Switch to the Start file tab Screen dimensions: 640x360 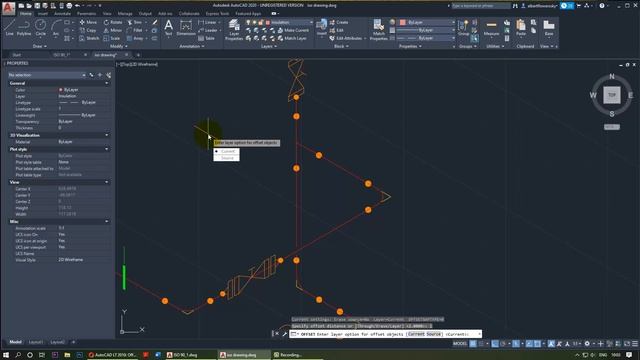pos(16,55)
